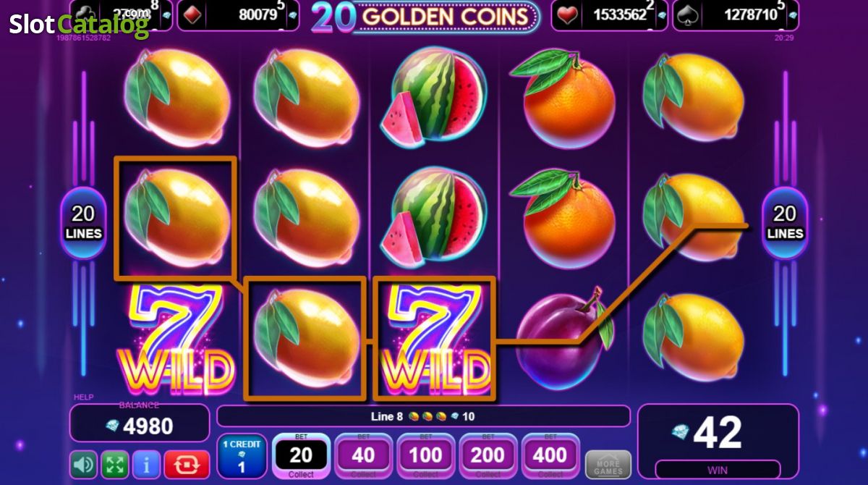Choose the 100 bet button
868x485 pixels.
425,457
